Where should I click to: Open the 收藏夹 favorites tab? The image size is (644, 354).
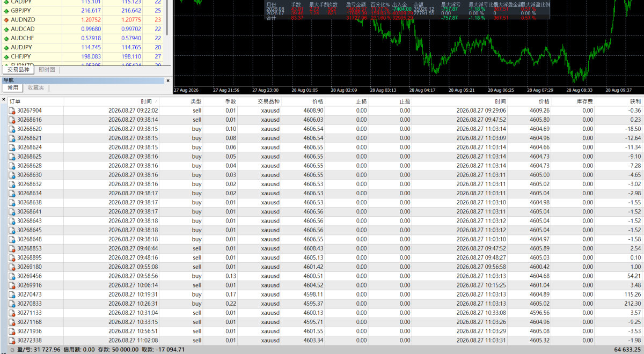pyautogui.click(x=36, y=87)
